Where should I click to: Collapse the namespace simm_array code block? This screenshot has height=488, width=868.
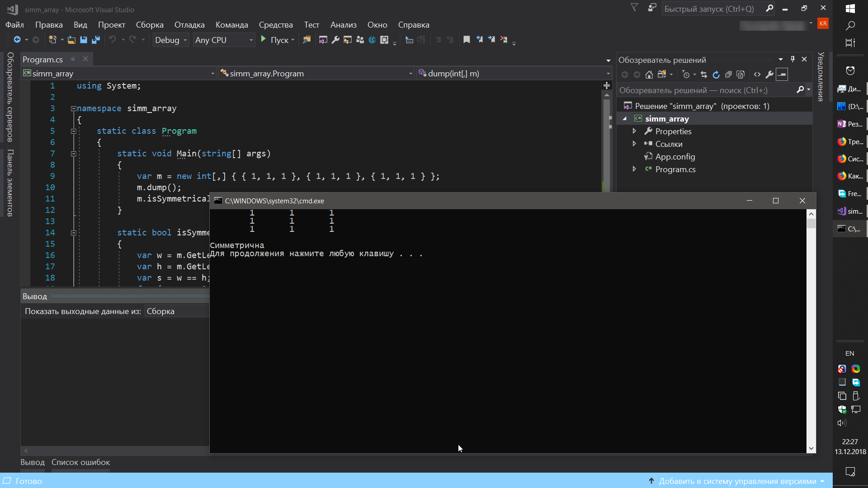click(73, 108)
